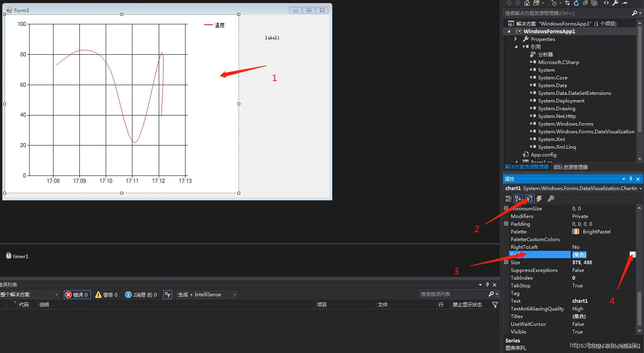Expand the Size property

click(x=506, y=262)
